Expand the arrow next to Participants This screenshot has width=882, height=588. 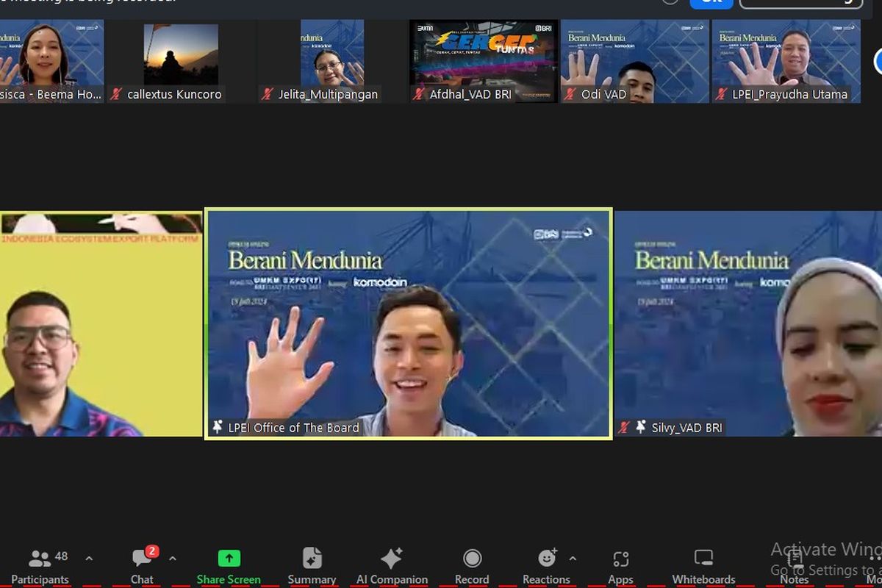point(89,559)
